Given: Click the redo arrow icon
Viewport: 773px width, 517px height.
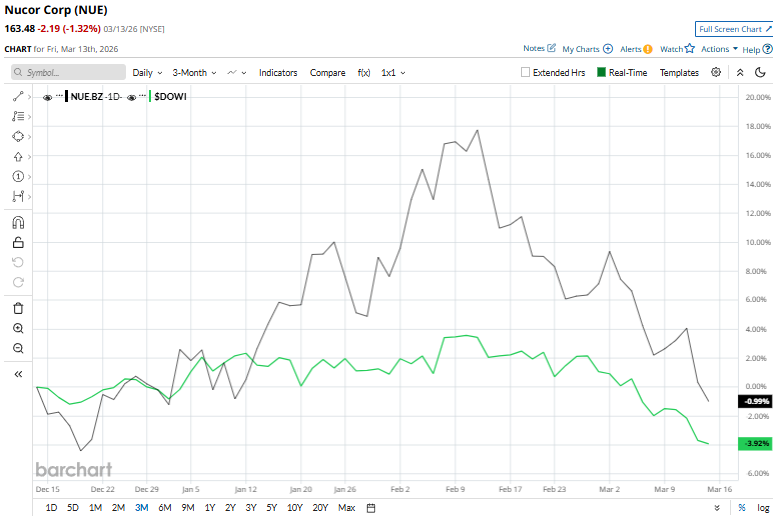Looking at the screenshot, I should (x=18, y=282).
